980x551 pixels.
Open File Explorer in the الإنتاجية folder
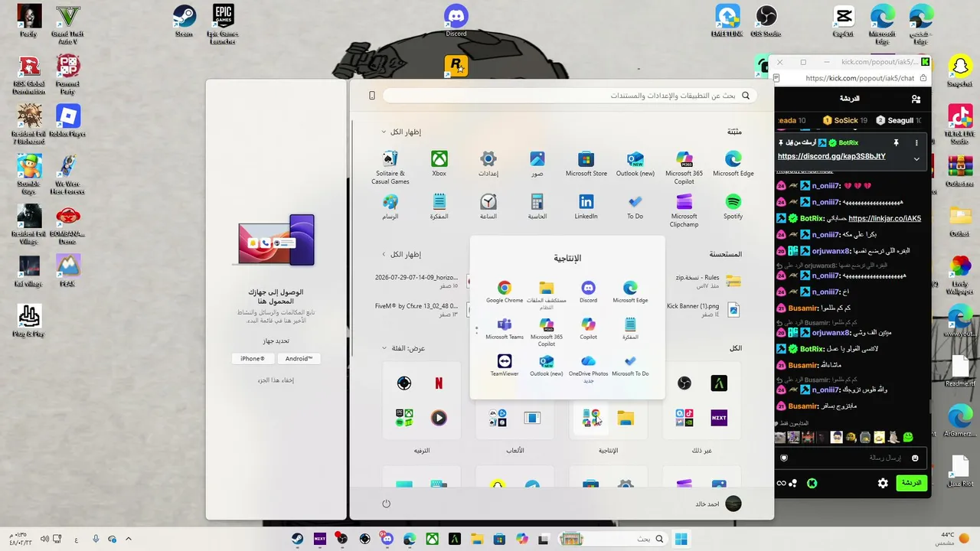(x=547, y=295)
